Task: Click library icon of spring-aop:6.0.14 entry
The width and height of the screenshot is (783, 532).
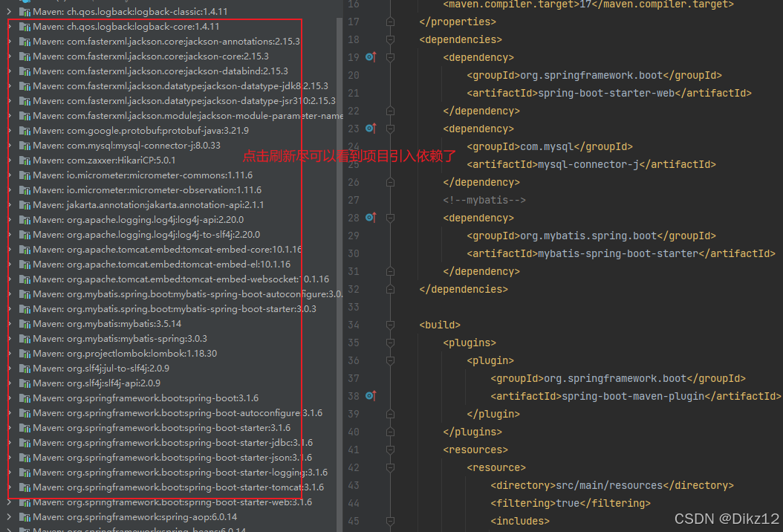Action: pyautogui.click(x=25, y=517)
